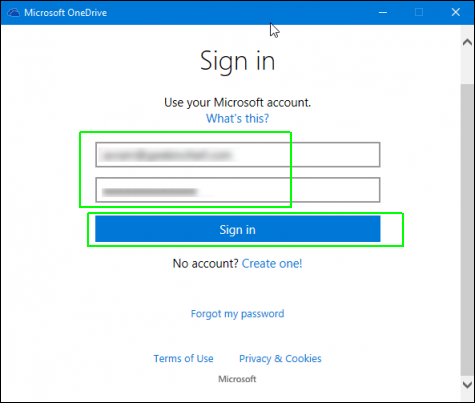Click the scroll up arrow
The width and height of the screenshot is (475, 403).
(468, 42)
